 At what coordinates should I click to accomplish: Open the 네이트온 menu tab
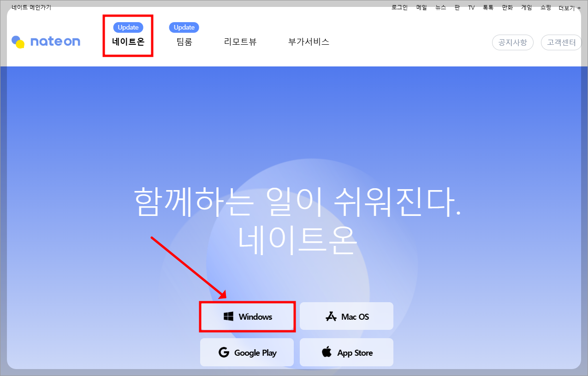[128, 42]
